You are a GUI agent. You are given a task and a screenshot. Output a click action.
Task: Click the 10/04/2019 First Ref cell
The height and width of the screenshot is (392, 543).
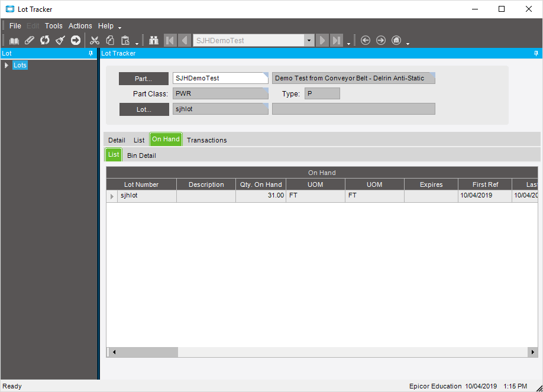click(x=485, y=196)
